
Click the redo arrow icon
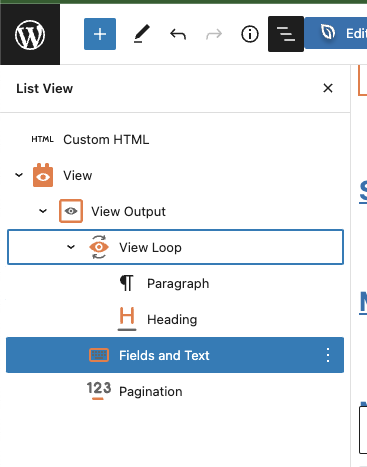coord(214,34)
